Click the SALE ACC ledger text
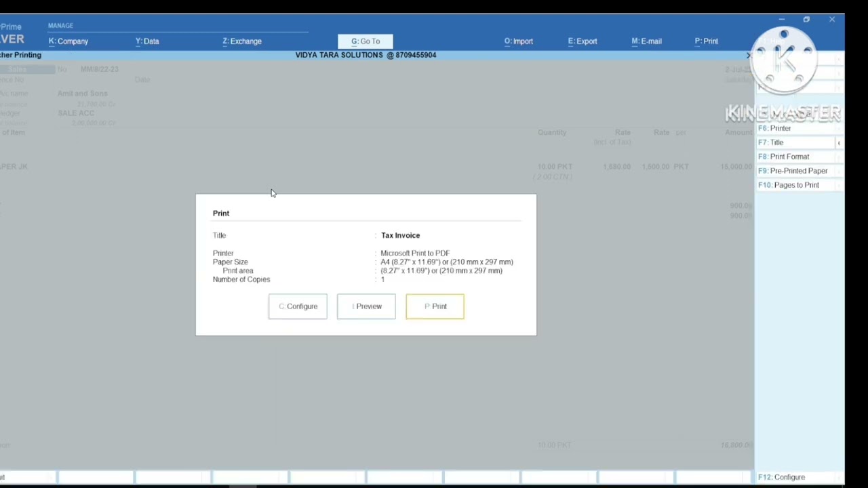Viewport: 868px width, 488px height. tap(76, 113)
